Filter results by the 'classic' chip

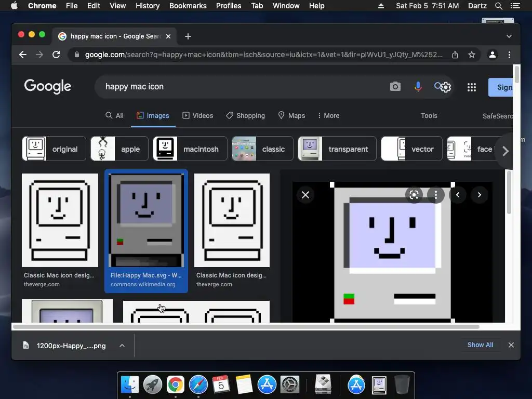click(x=262, y=149)
